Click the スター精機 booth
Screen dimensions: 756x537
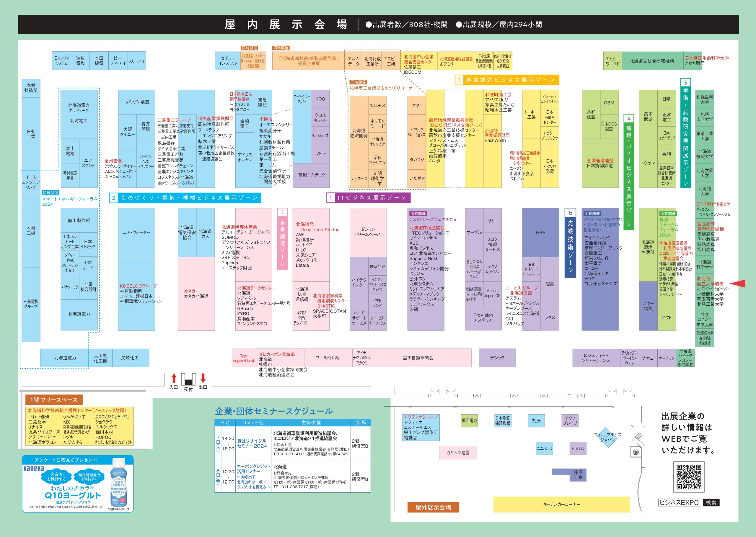pos(648,306)
